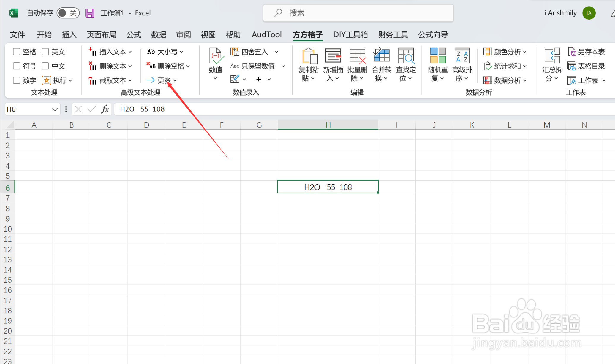Tick the 中文 checkbox

pyautogui.click(x=45, y=66)
